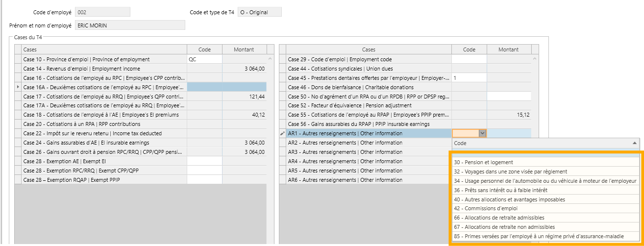This screenshot has height=246, width=644.
Task: Click left table Montant column header
Action: [x=244, y=49]
